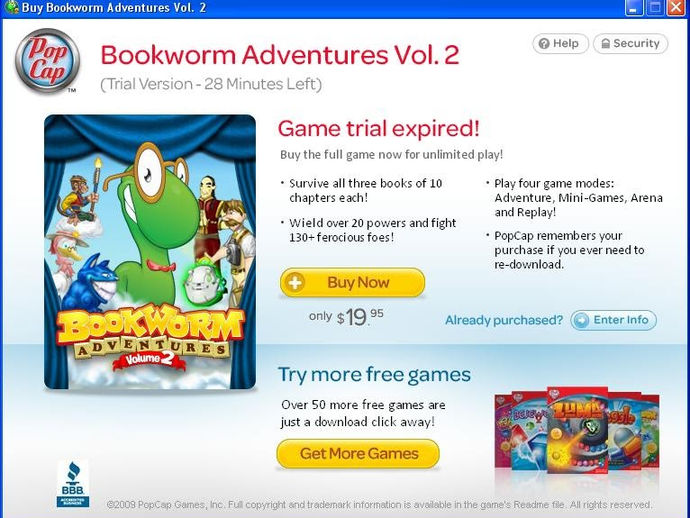
Task: Click the PopCap logo badge
Action: click(x=48, y=61)
